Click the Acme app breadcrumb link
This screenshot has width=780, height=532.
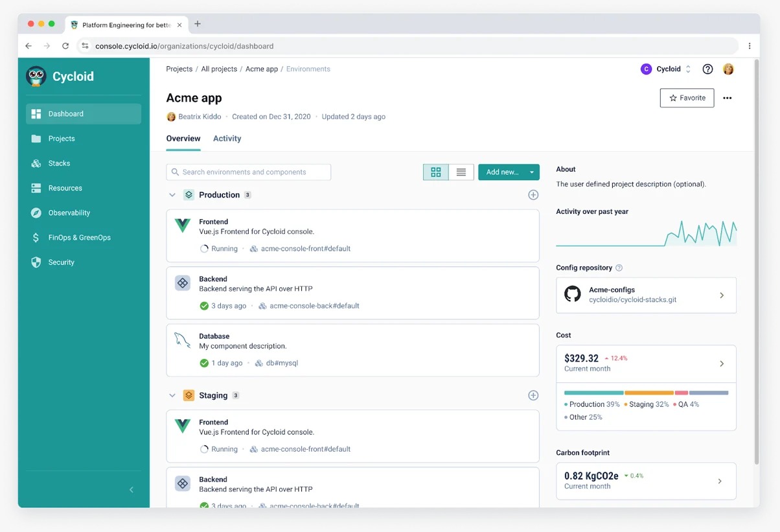262,69
